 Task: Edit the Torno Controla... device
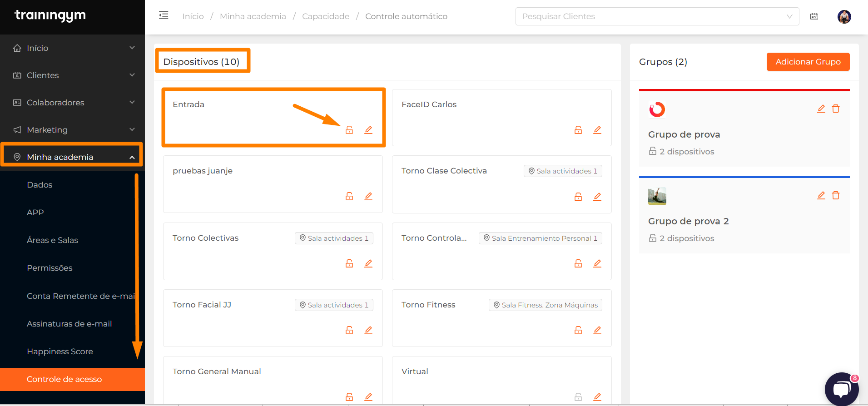[x=597, y=263]
